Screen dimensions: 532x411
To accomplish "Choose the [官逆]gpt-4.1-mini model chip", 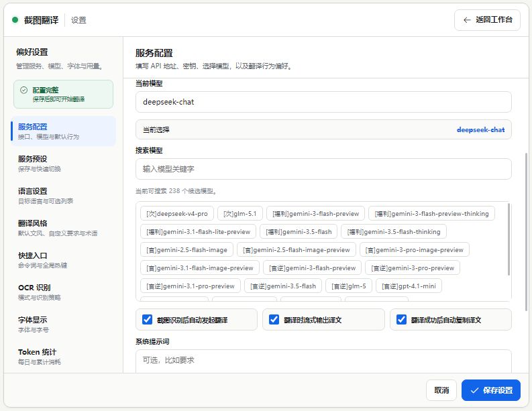I will (409, 286).
